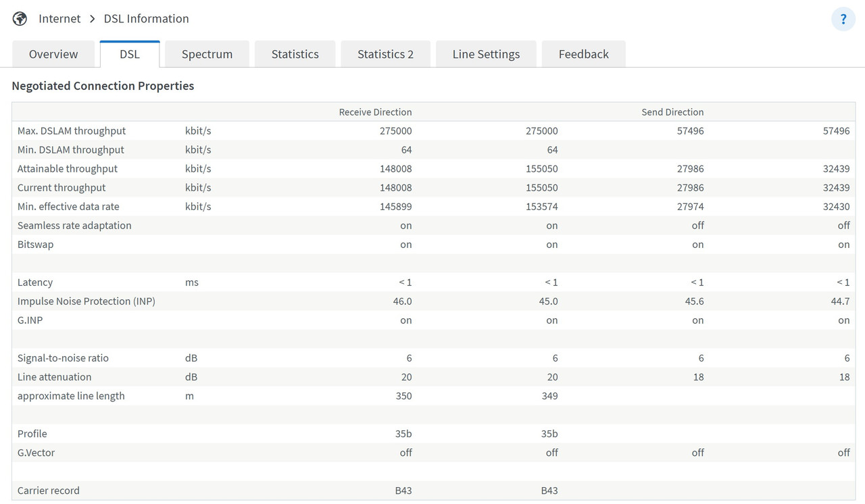
Task: Click the Attainable throughput row label
Action: pos(68,169)
